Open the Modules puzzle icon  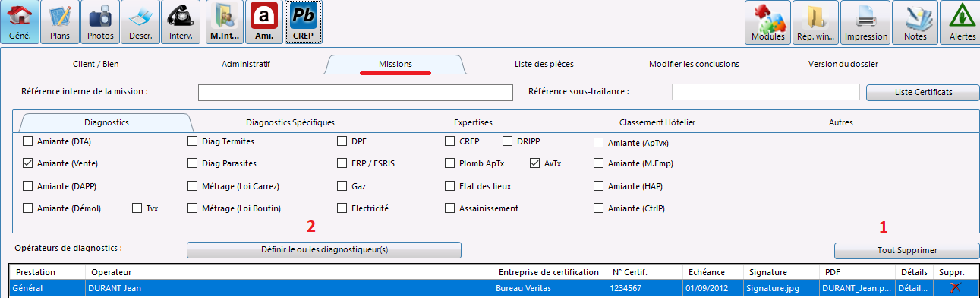(x=768, y=22)
